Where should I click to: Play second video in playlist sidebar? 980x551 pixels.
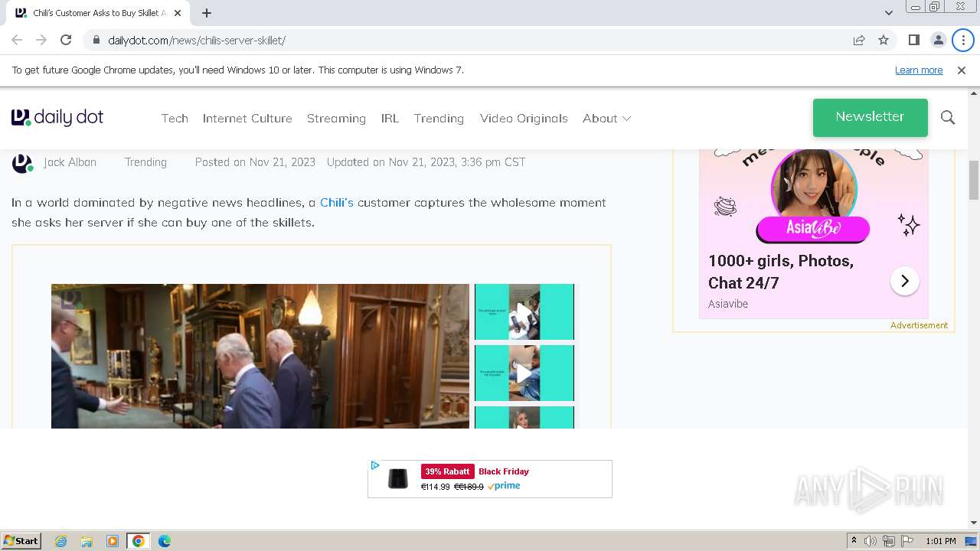point(524,373)
